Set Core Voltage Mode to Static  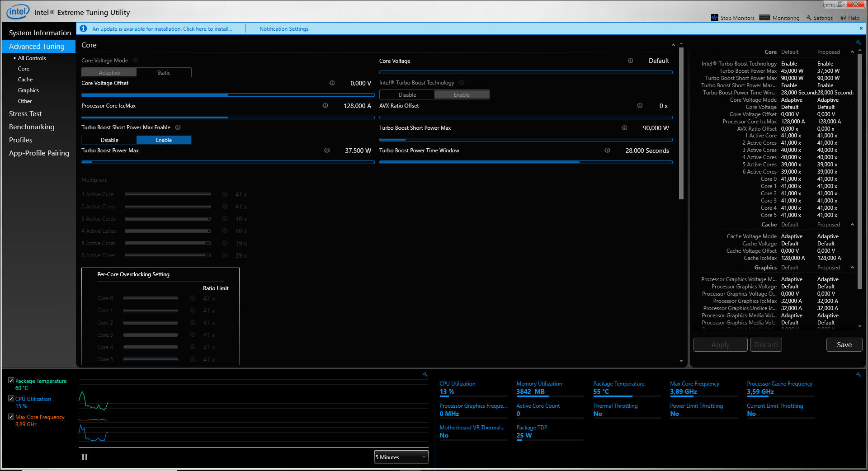click(x=164, y=73)
